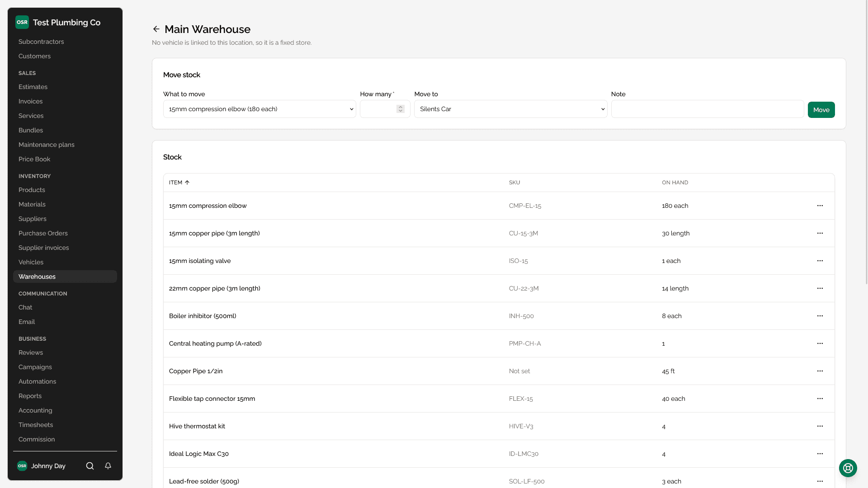Open Bundles in sidebar
This screenshot has height=488, width=868.
pos(31,130)
